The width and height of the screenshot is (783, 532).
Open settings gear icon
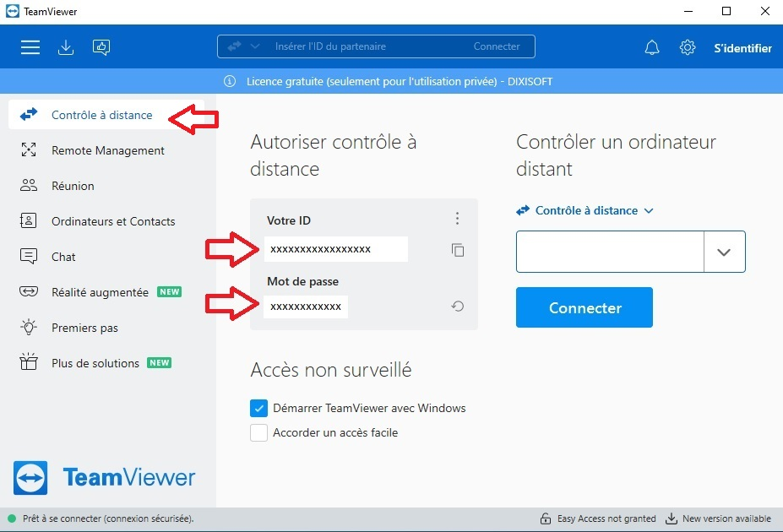coord(688,47)
